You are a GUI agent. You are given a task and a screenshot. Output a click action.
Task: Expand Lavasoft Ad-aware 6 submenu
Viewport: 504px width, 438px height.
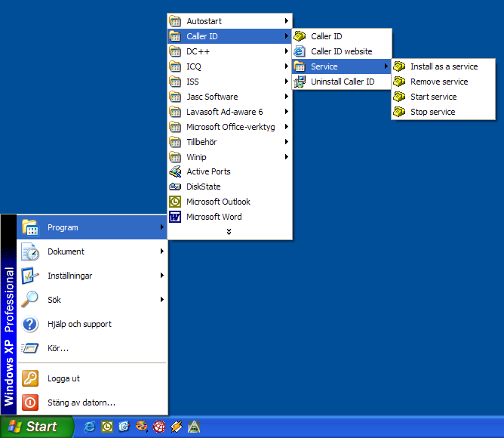click(229, 112)
